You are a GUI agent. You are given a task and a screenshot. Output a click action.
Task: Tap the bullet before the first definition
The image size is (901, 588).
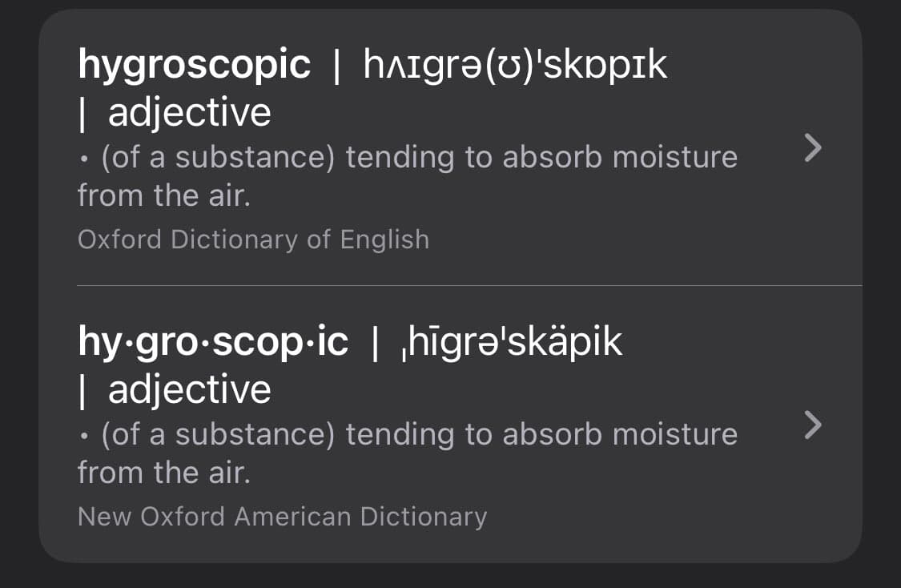coord(84,159)
